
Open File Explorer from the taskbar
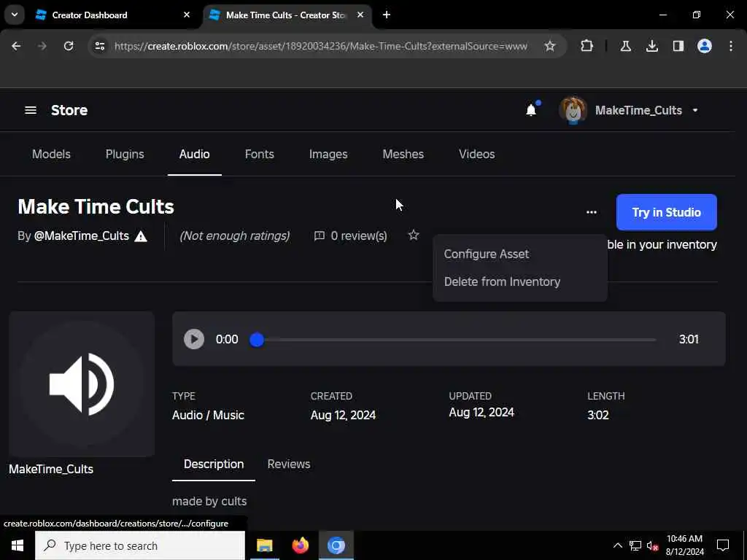coord(264,545)
